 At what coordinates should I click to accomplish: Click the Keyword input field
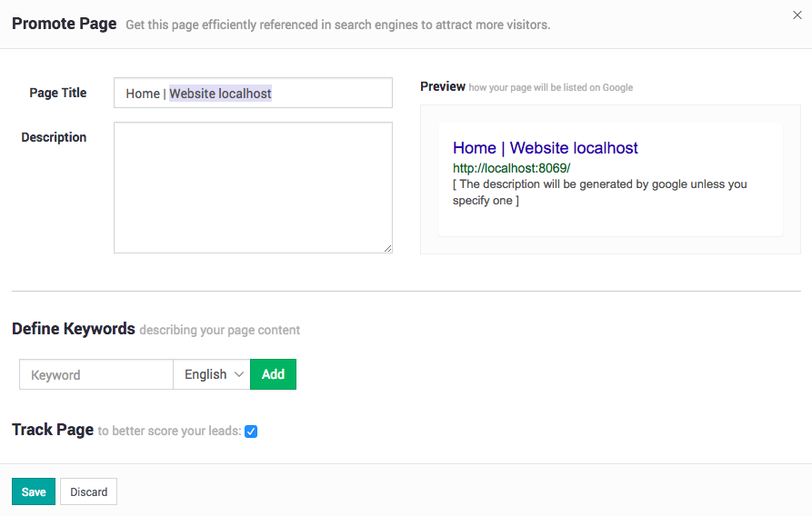coord(96,374)
